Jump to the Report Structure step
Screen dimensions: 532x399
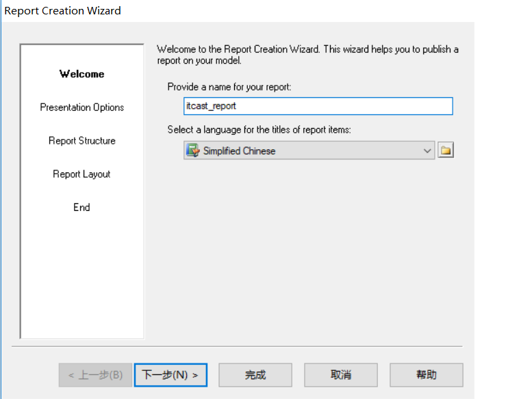pos(81,141)
